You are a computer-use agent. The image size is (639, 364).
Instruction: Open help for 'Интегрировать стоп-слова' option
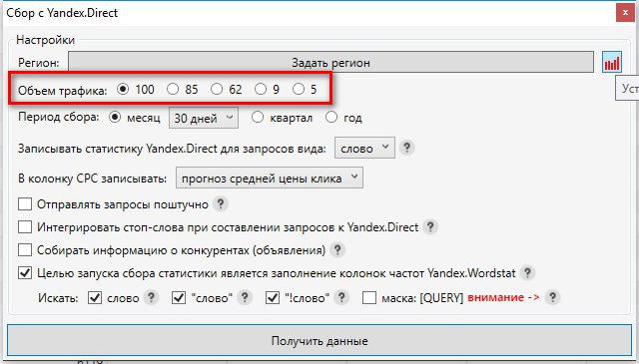(x=430, y=227)
